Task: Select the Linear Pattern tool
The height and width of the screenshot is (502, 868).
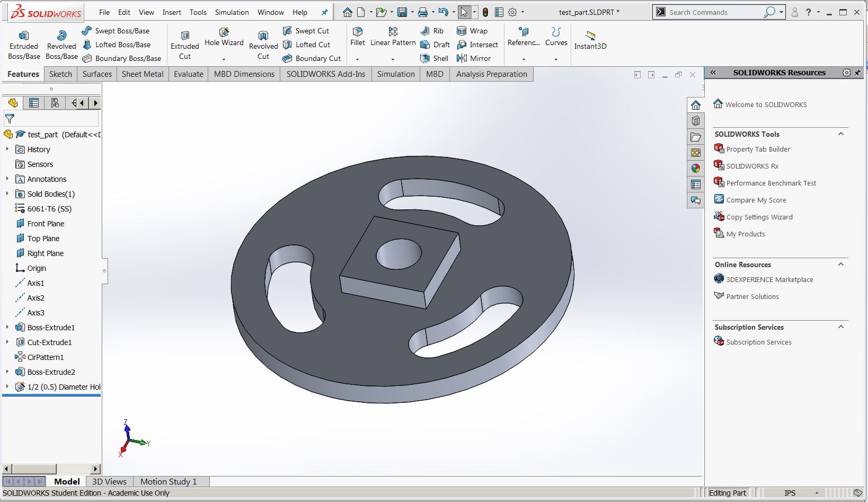Action: [x=393, y=37]
